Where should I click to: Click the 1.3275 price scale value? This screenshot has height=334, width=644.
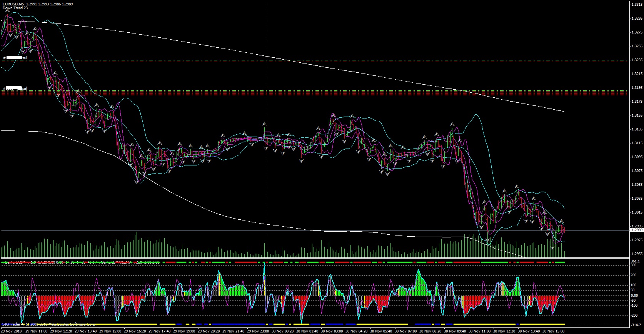click(637, 32)
